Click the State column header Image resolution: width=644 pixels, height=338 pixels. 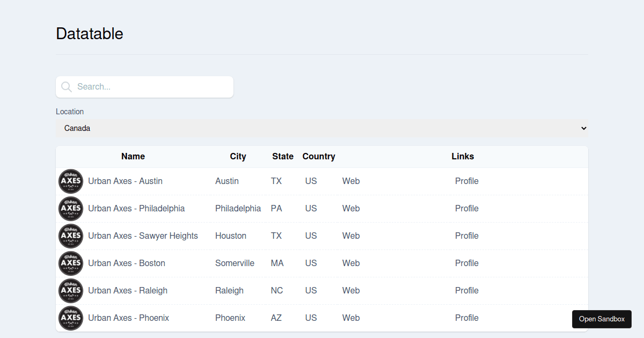283,157
